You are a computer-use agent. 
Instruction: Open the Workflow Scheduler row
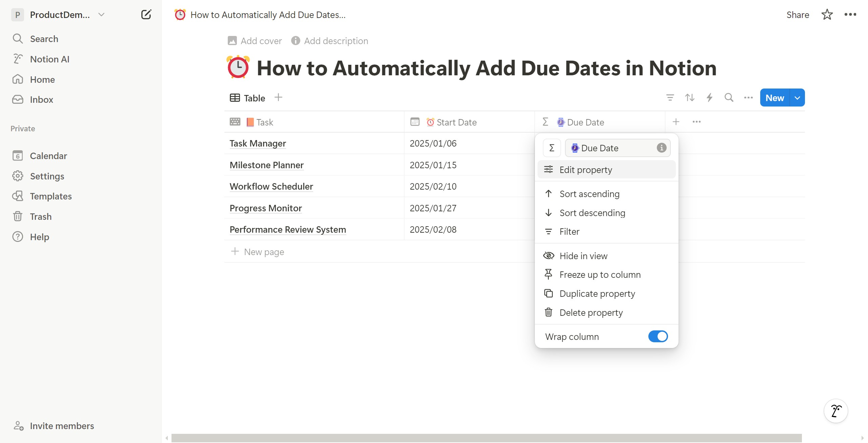point(271,187)
